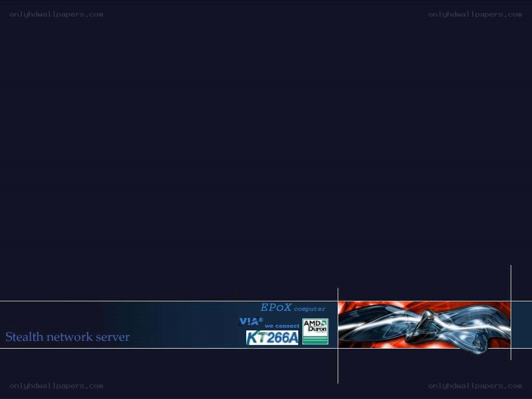
Task: Select the AMD Duron badge
Action: (315, 331)
